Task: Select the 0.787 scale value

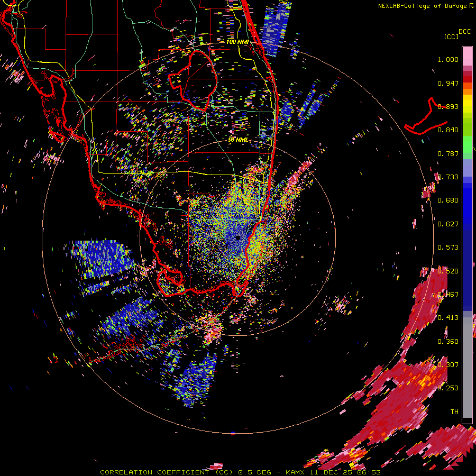Action: click(448, 153)
